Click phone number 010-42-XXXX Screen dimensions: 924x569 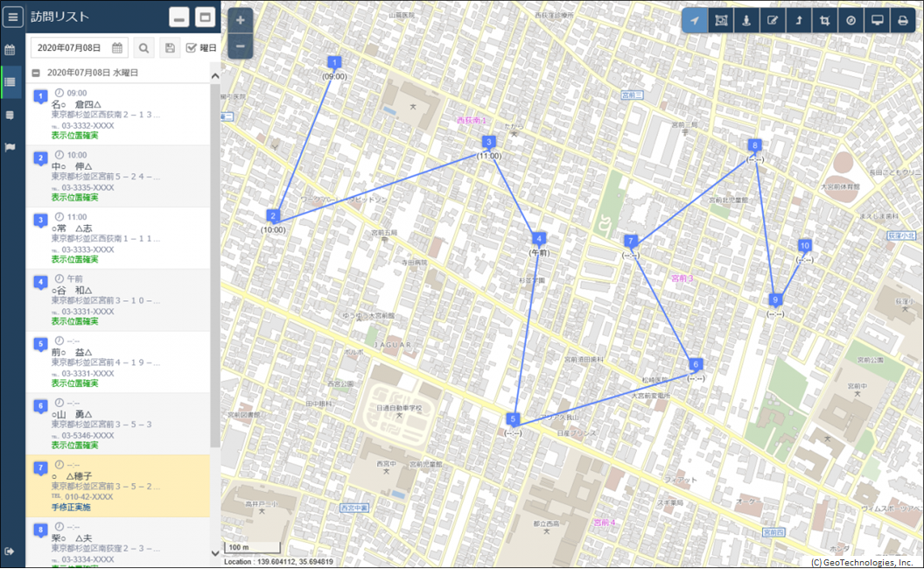(x=88, y=497)
